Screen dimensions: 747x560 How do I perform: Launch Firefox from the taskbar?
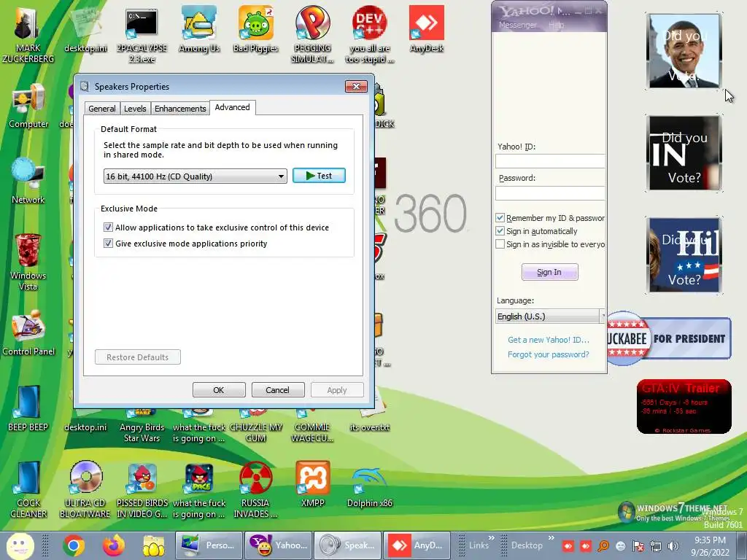(x=113, y=545)
